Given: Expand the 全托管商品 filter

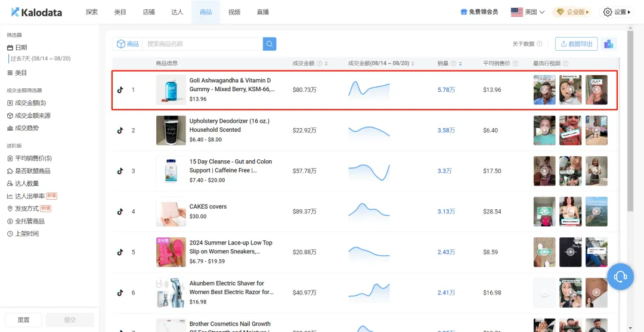Looking at the screenshot, I should (26, 221).
